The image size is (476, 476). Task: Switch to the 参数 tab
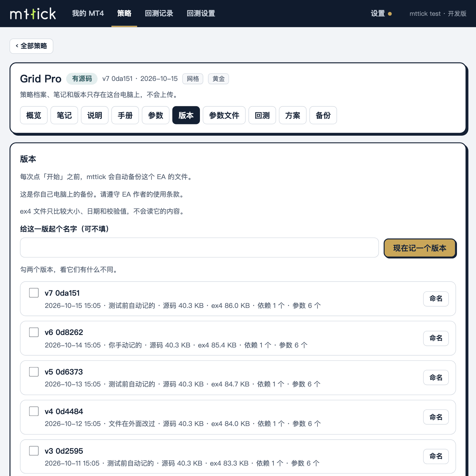[x=156, y=115]
